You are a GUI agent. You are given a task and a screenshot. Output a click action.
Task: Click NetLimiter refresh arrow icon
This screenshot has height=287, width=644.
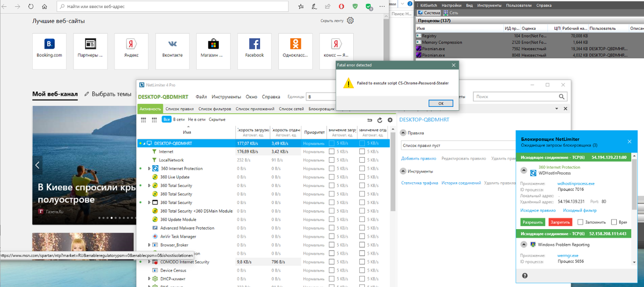point(380,120)
